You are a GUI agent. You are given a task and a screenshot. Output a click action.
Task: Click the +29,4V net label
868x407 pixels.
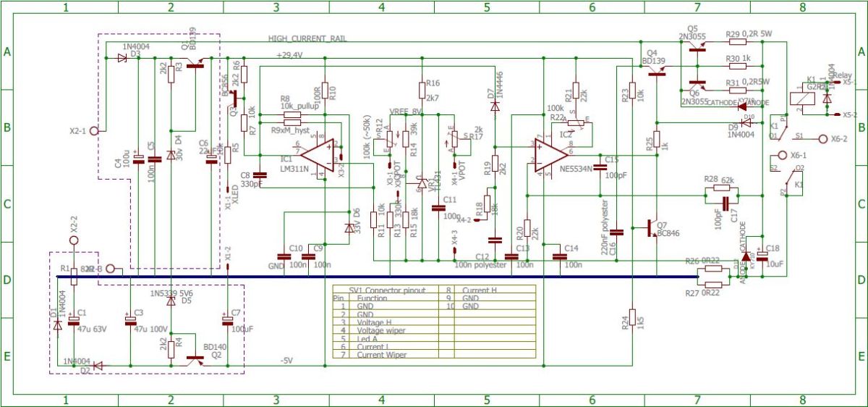click(289, 55)
